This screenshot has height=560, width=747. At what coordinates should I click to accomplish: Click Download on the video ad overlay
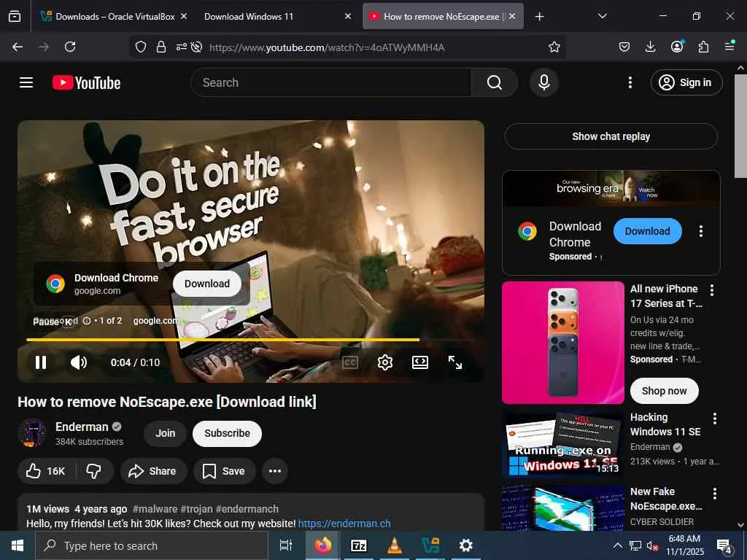click(x=206, y=284)
